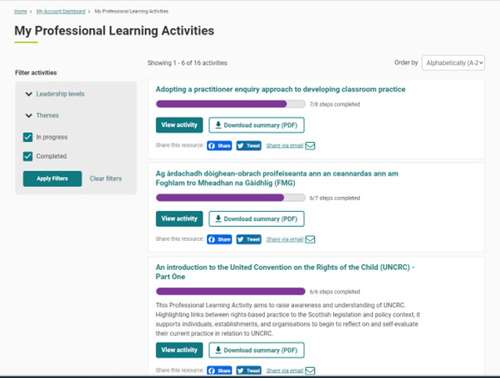Image resolution: width=500 pixels, height=378 pixels.
Task: Click envelope icon for UNCRC Part One activity
Action: pos(310,370)
